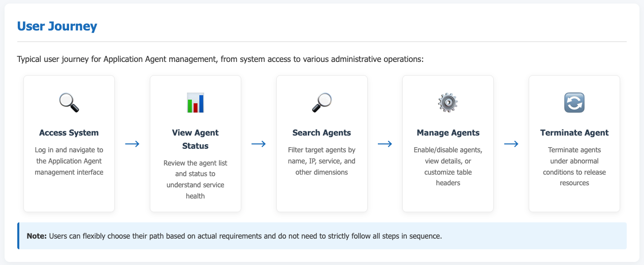
Task: Click the "Log in and navigate" description text
Action: pyautogui.click(x=69, y=161)
